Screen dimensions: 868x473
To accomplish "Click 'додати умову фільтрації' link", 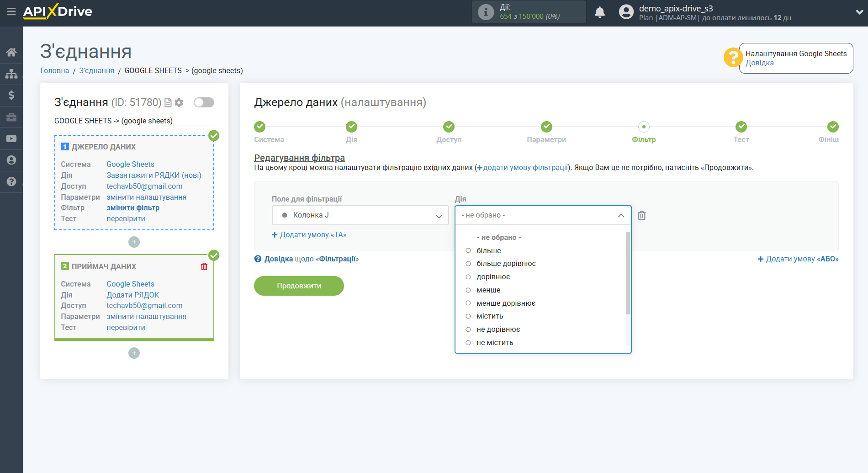I will pos(522,168).
